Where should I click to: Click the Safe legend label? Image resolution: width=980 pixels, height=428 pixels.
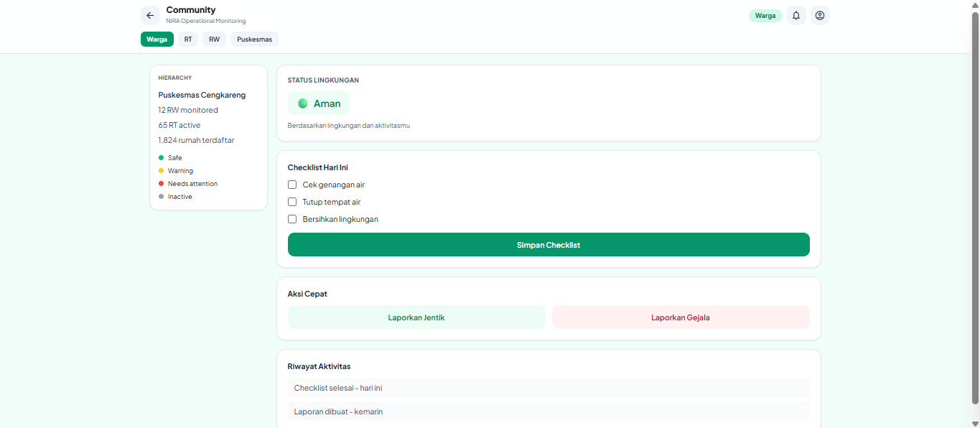(175, 157)
